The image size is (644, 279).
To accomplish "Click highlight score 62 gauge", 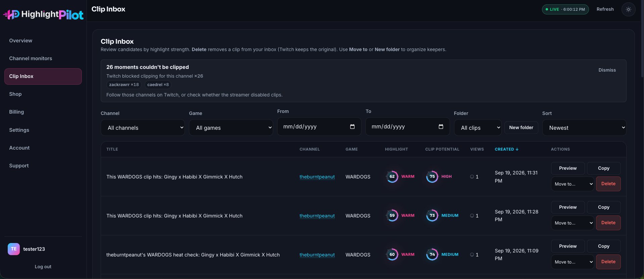I will coord(392,176).
